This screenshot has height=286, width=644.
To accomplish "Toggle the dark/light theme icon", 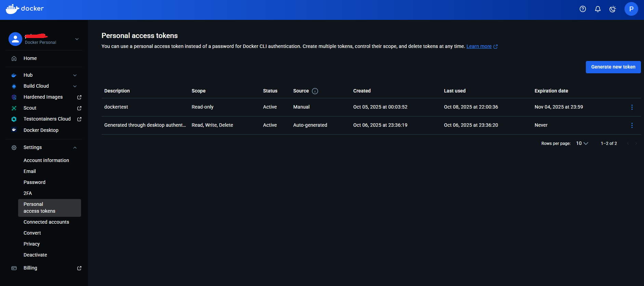I will (613, 9).
